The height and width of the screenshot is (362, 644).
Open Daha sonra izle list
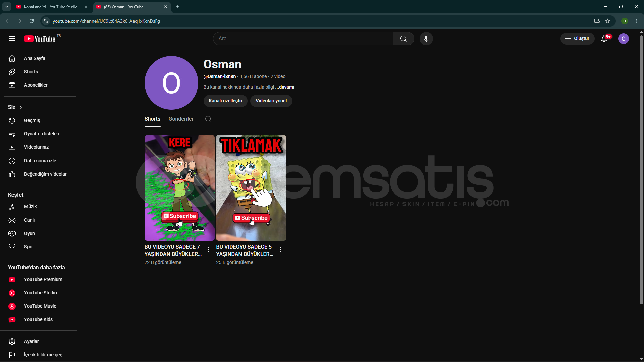40,161
